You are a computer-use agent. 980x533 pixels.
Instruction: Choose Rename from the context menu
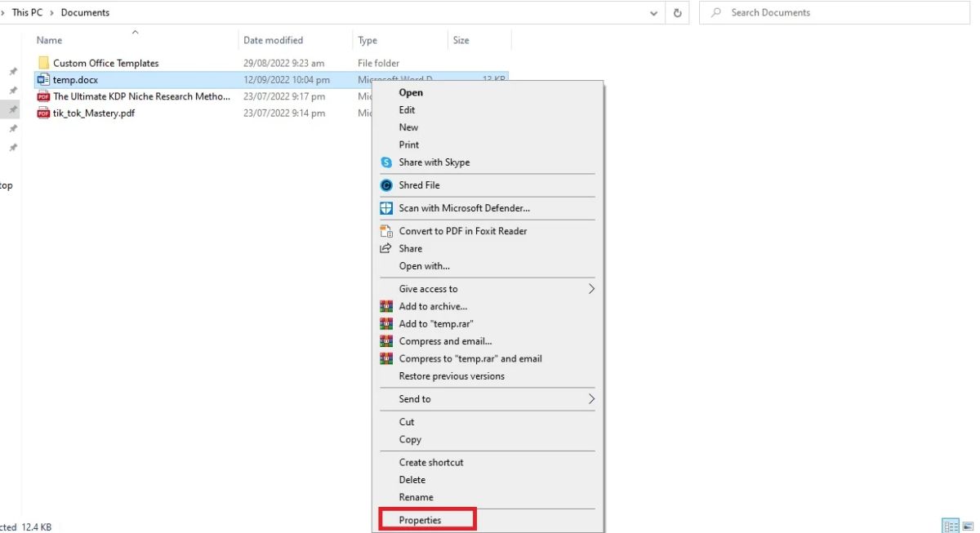pos(418,497)
